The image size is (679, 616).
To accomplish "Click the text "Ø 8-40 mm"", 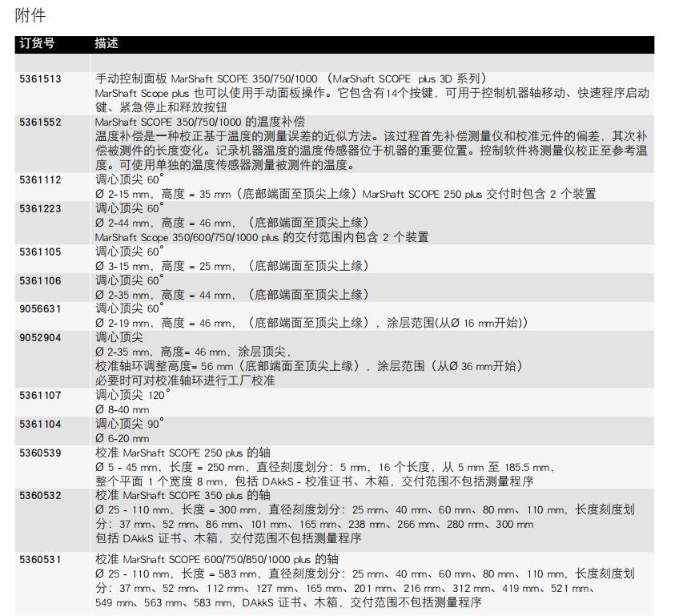I will point(123,409).
